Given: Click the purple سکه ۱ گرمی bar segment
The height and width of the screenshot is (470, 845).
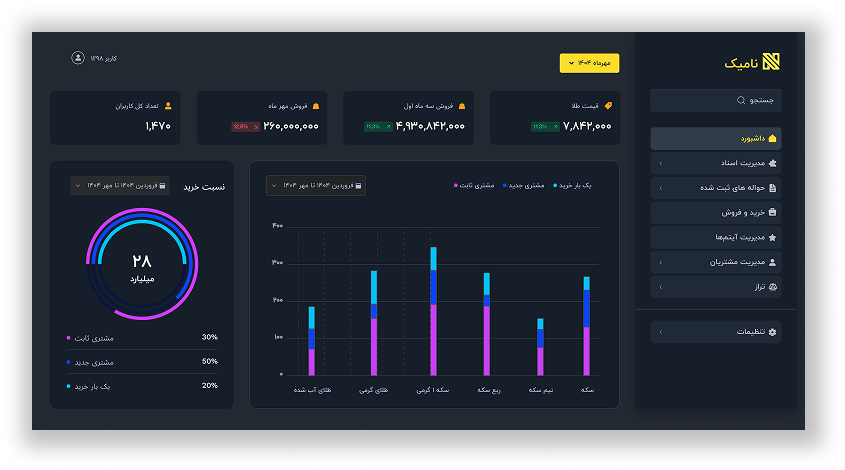Looking at the screenshot, I should tap(433, 340).
